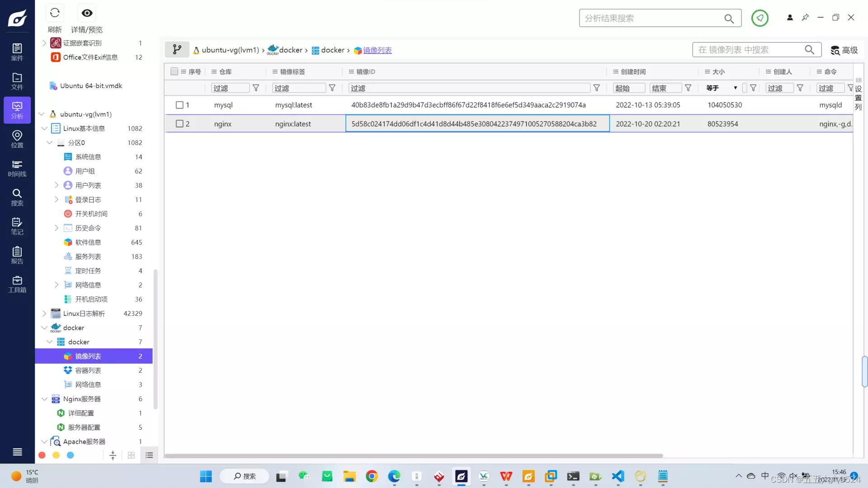This screenshot has width=868, height=488.
Task: Click the red color dot at bottom
Action: 42,455
